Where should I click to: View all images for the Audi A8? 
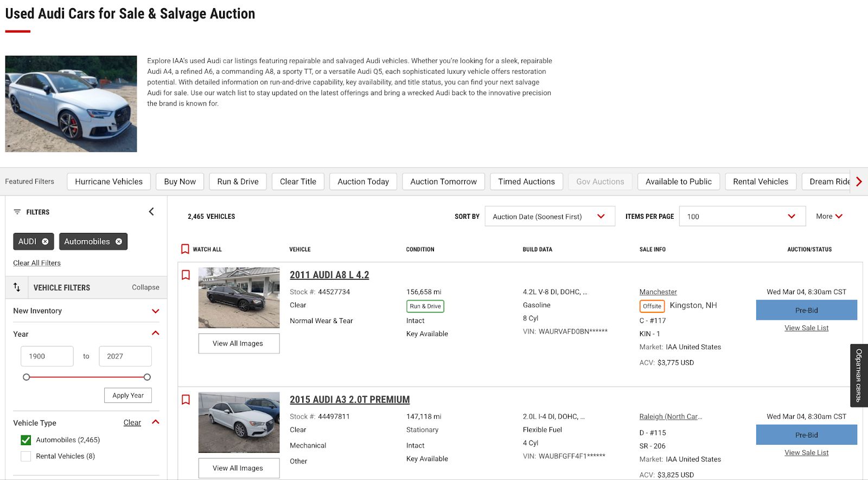coord(239,343)
